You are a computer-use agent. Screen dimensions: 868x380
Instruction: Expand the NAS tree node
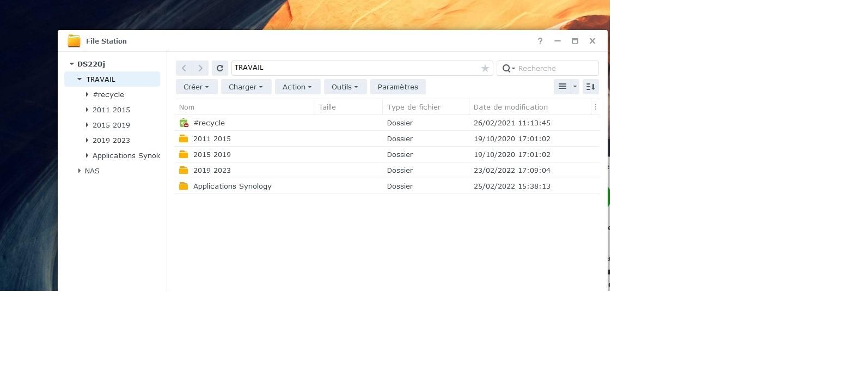click(80, 171)
